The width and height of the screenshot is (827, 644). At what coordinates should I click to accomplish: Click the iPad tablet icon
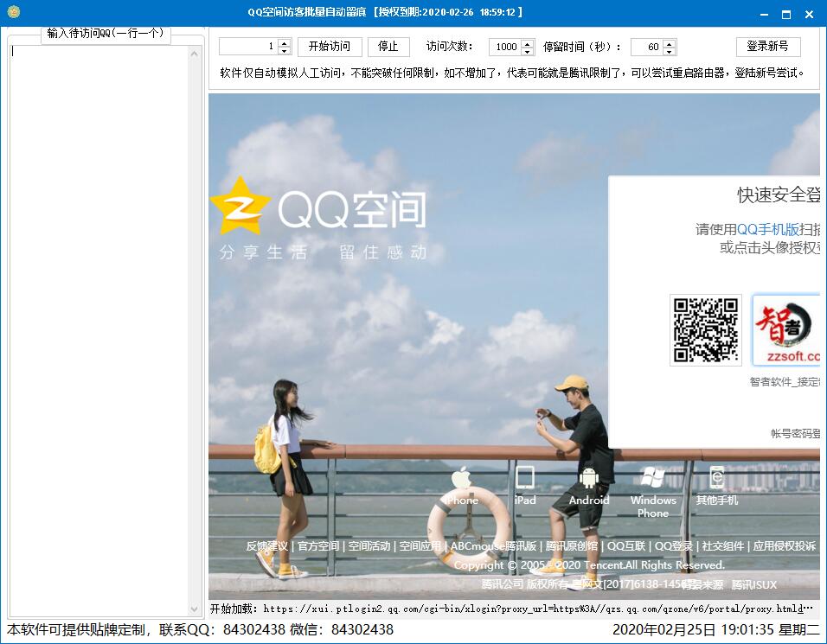[524, 478]
